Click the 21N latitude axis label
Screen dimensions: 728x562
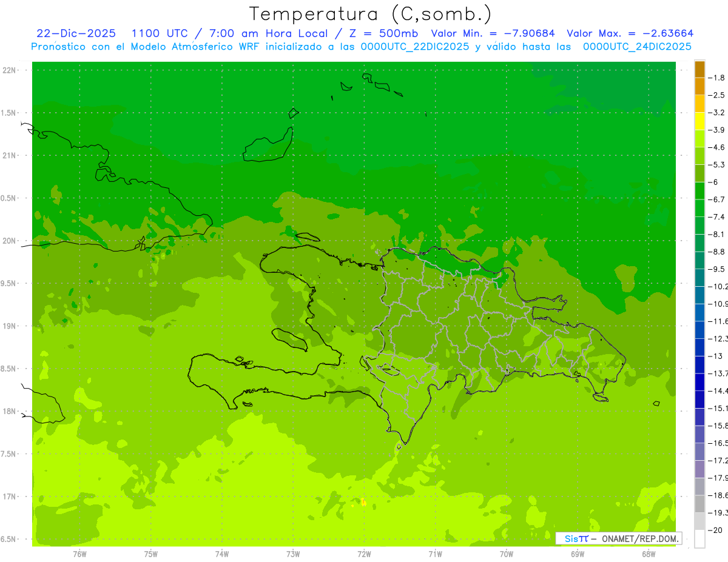10,155
